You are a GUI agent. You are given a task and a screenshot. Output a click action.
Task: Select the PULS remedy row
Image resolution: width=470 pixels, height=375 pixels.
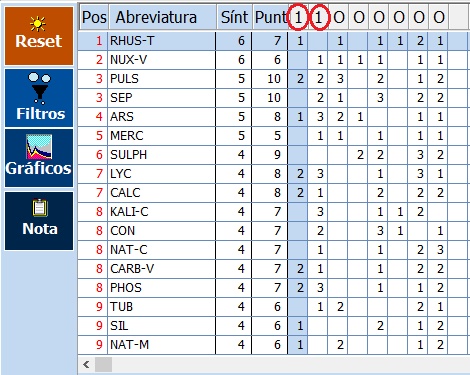[273, 79]
